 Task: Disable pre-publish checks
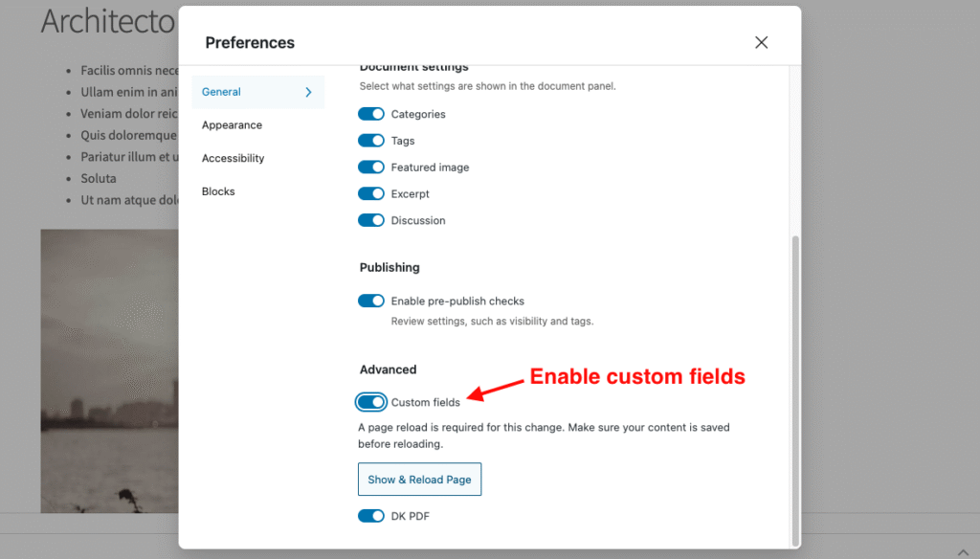(x=371, y=301)
